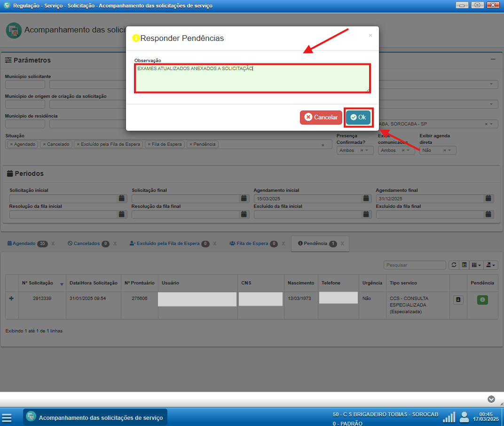Open the export data dropdown
Viewport: 504px width, 426px height.
pyautogui.click(x=491, y=265)
